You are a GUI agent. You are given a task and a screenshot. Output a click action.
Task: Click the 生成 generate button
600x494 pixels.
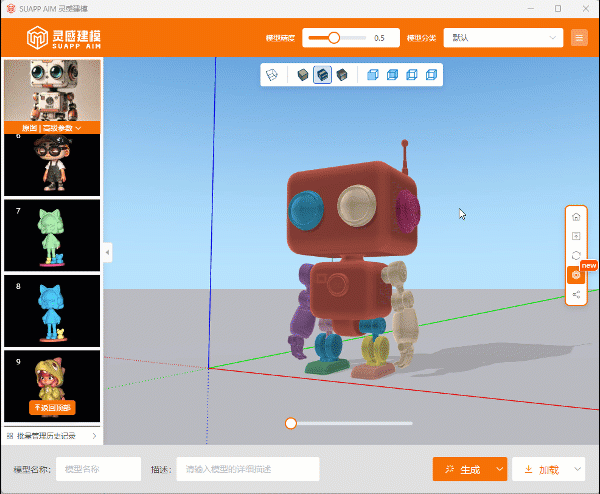460,469
